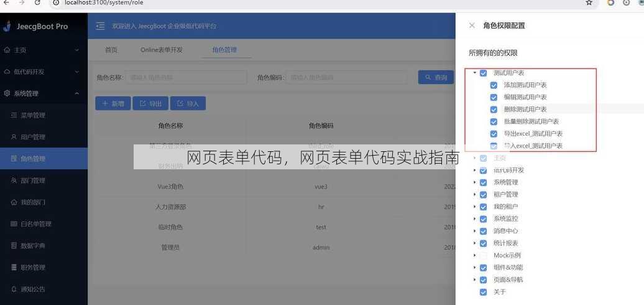Bookmark page with star icon
644x305 pixels.
589,2
